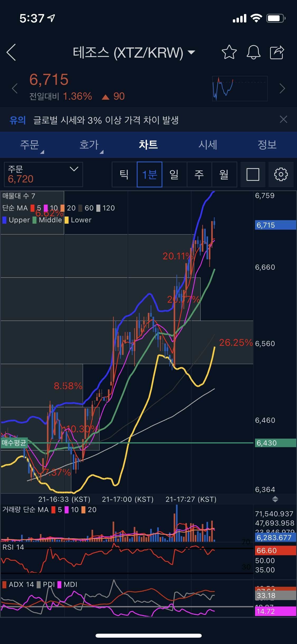The height and width of the screenshot is (644, 297).
Task: Select the 월 monthly chart button
Action: pos(224,174)
